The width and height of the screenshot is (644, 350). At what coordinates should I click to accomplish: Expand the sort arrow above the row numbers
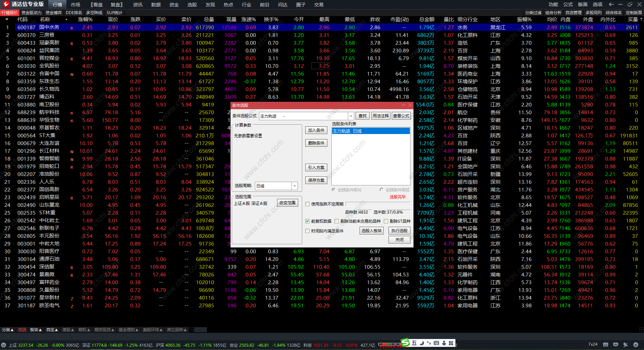click(7, 19)
